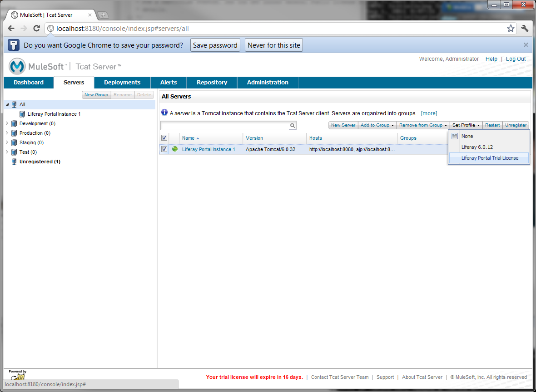Open the About Tcat Server link
This screenshot has height=392, width=536.
[x=422, y=377]
